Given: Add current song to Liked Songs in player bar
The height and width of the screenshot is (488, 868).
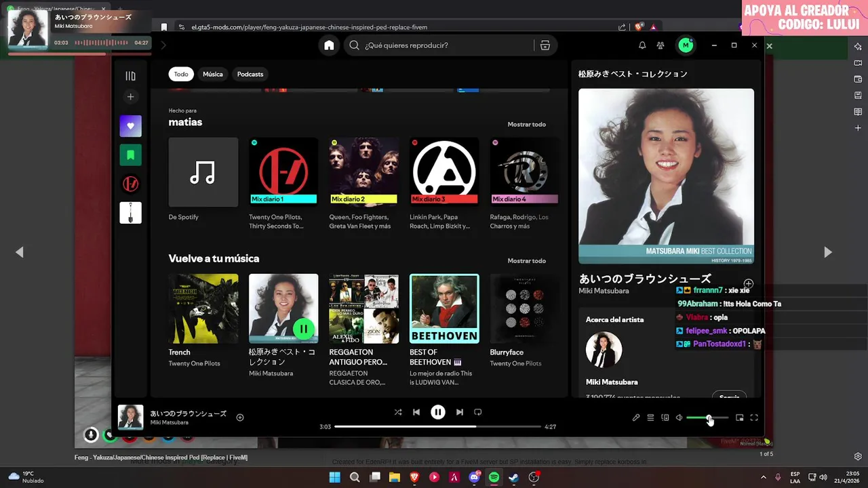Looking at the screenshot, I should (x=240, y=418).
